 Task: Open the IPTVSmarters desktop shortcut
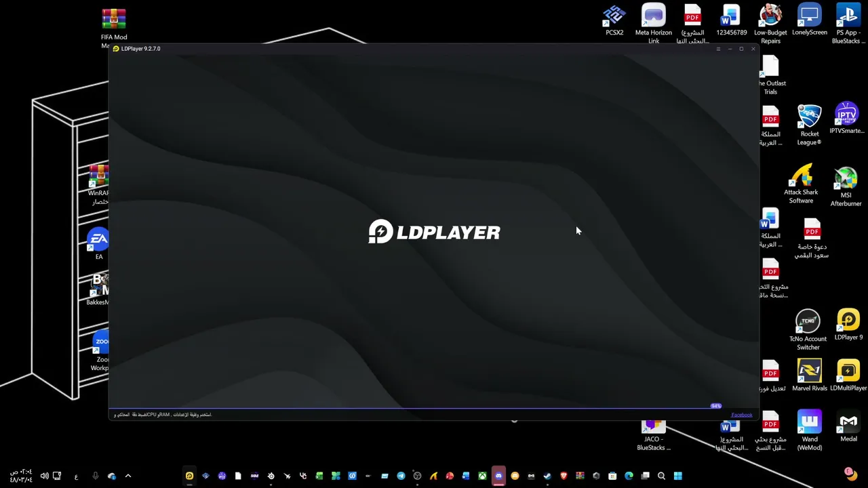(x=847, y=119)
